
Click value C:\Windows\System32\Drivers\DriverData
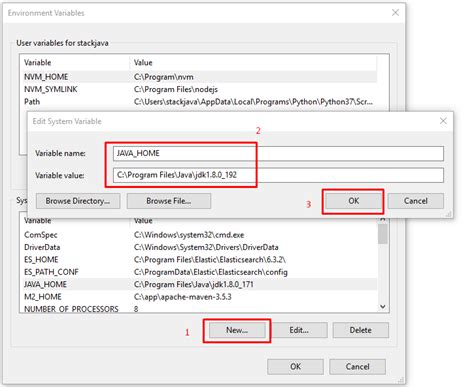[x=206, y=247]
